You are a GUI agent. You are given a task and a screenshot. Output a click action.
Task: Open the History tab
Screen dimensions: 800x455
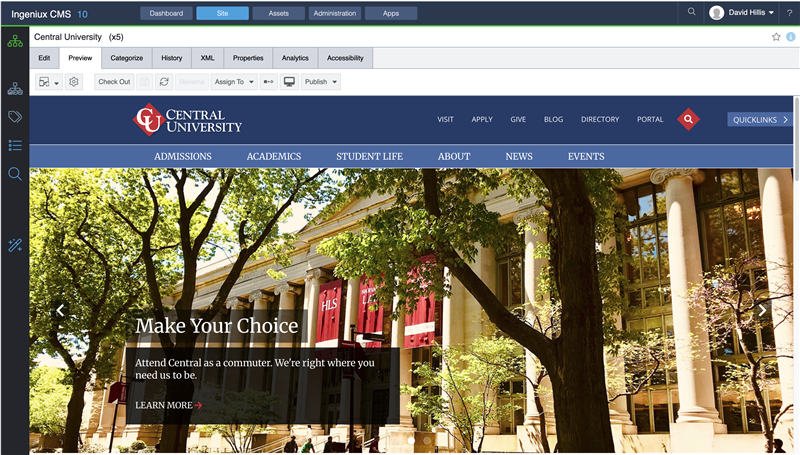[171, 58]
